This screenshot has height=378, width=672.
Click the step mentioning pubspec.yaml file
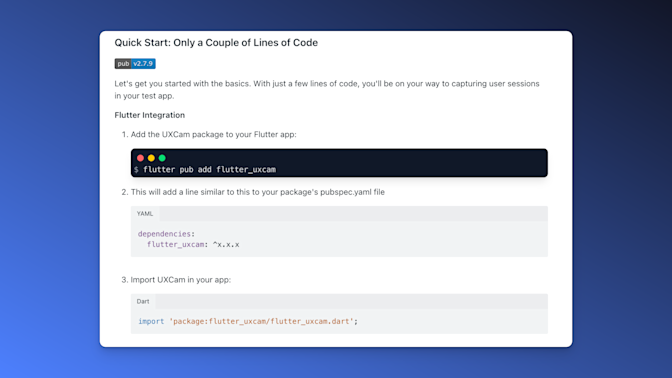258,192
